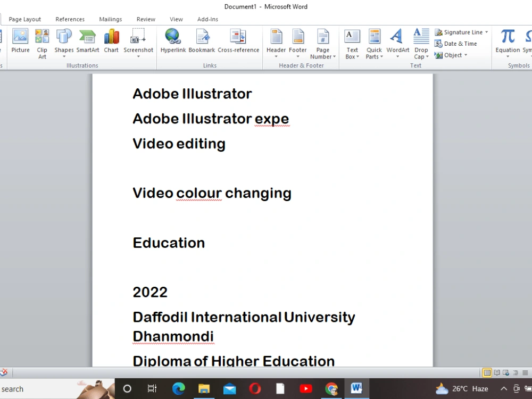Switch to Web Layout view
This screenshot has height=399, width=532.
506,372
